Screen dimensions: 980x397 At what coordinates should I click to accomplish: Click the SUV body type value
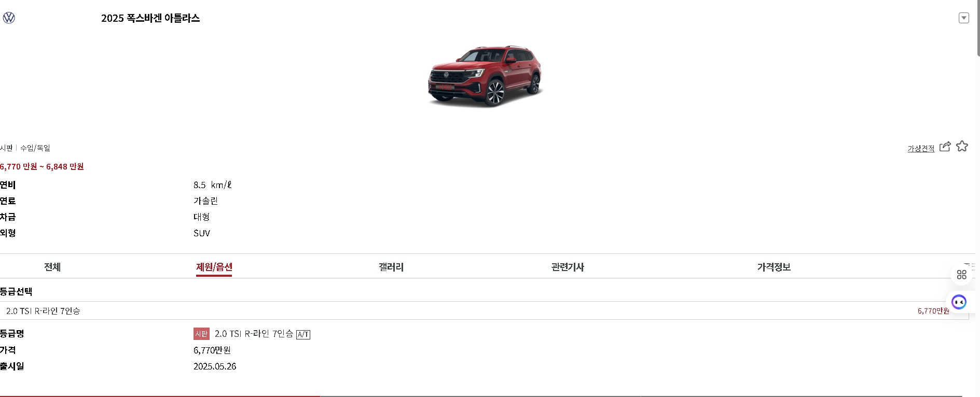202,233
